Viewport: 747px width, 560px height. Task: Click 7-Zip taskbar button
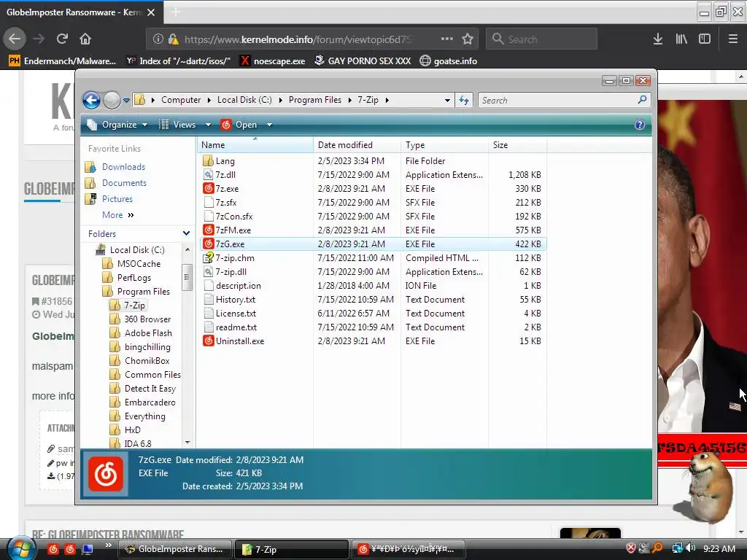pyautogui.click(x=292, y=549)
